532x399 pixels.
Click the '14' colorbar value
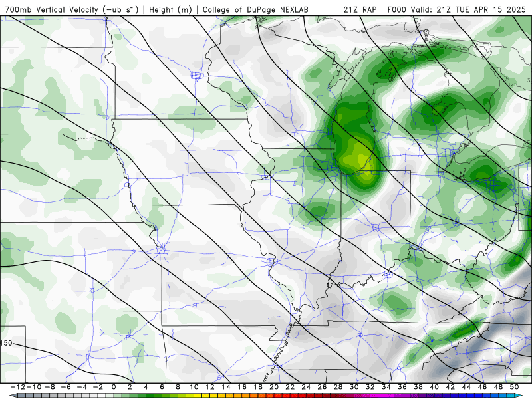[226, 387]
